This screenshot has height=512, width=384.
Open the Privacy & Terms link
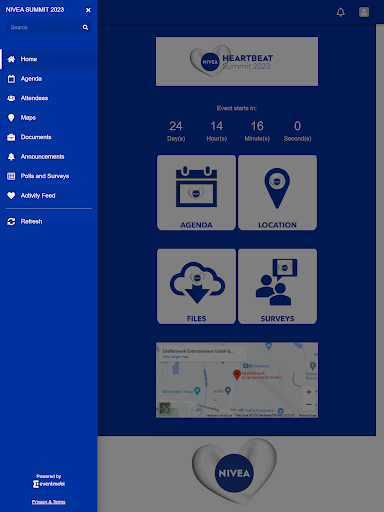coord(49,502)
